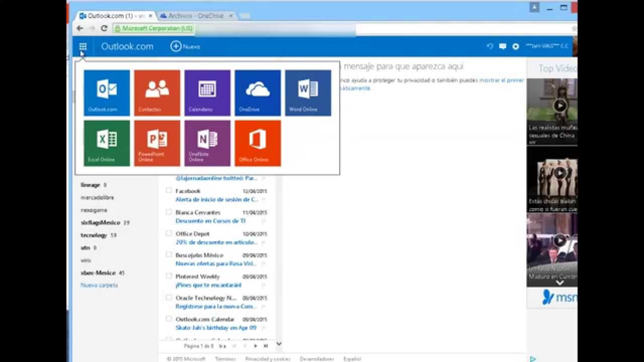Select the Blanca Cervantes message checkbox
The height and width of the screenshot is (362, 644).
[169, 212]
